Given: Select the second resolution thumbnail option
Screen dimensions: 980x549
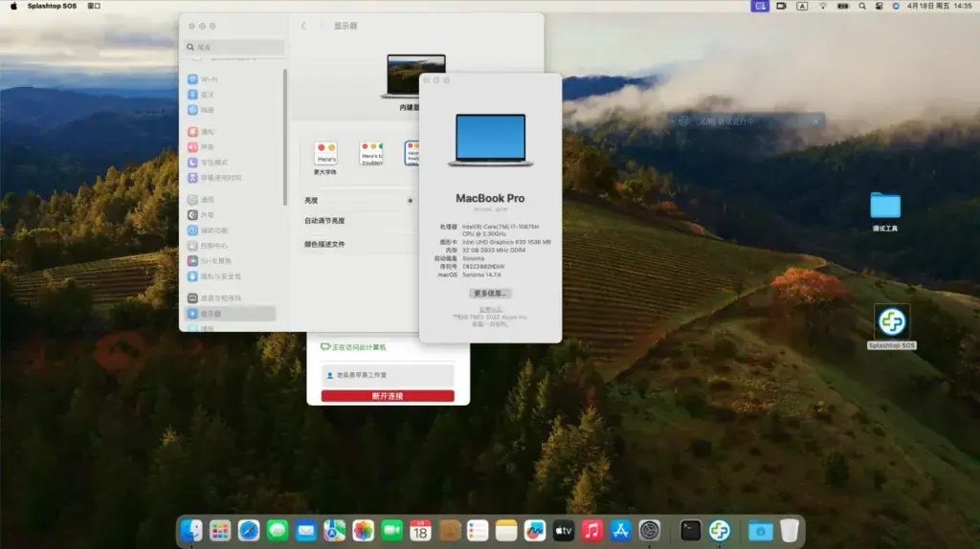Looking at the screenshot, I should (371, 154).
